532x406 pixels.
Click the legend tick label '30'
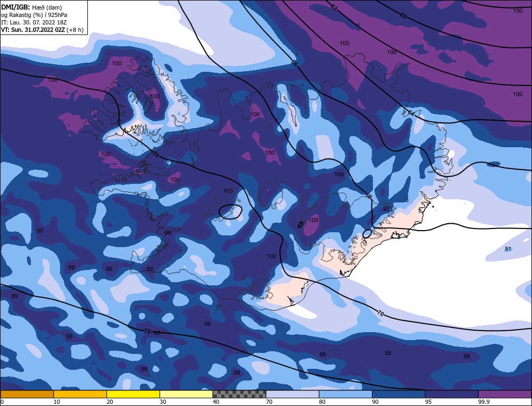tap(163, 402)
